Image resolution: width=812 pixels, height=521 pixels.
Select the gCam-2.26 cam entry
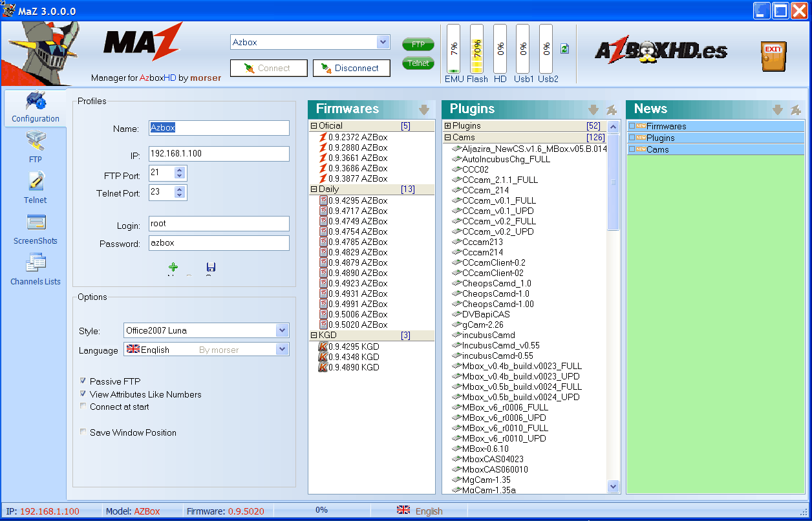point(477,324)
